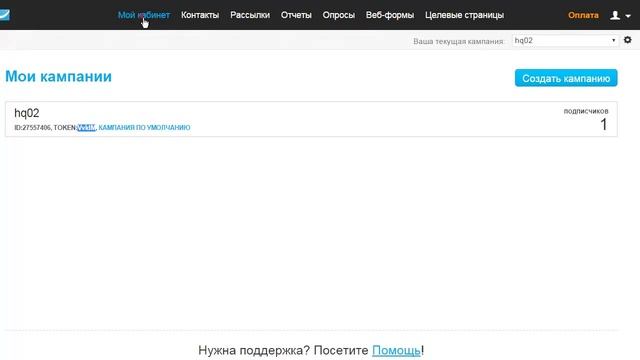This screenshot has width=640, height=360.
Task: Open the orange Оплата link
Action: 583,15
